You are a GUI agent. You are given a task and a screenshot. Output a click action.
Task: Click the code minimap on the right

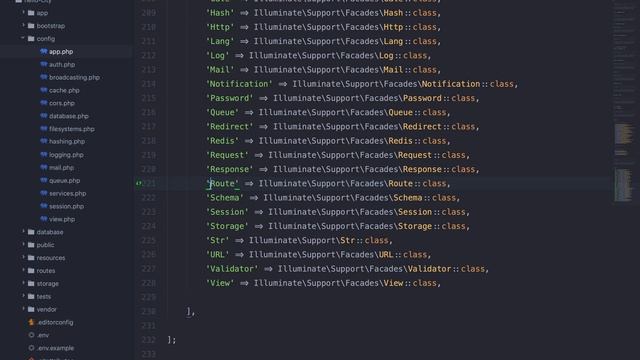(x=623, y=102)
